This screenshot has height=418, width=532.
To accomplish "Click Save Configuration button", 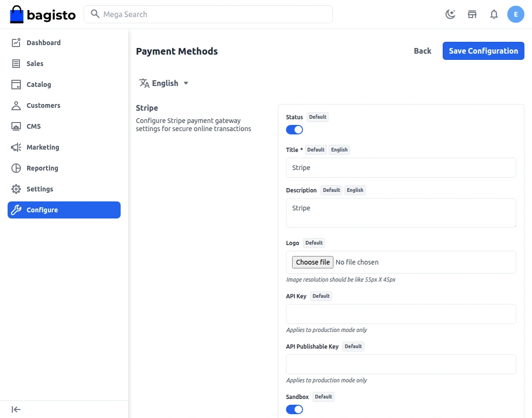I will point(483,51).
